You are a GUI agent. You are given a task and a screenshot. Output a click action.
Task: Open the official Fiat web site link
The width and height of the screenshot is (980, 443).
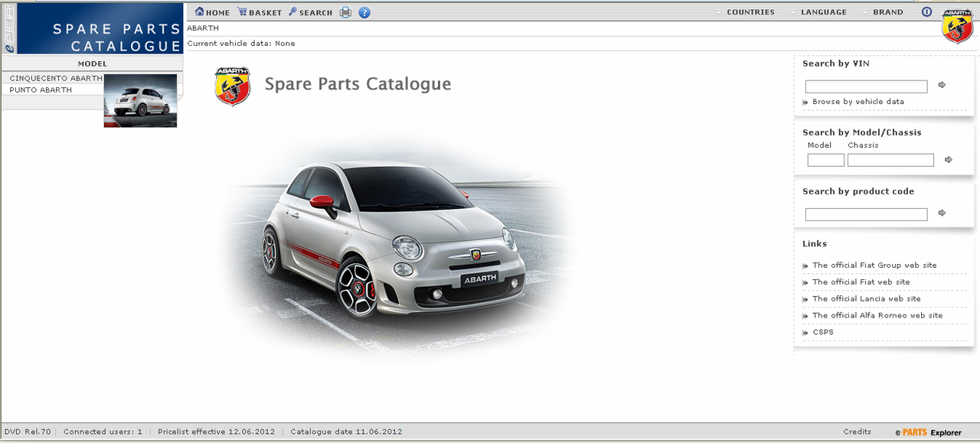pos(861,282)
